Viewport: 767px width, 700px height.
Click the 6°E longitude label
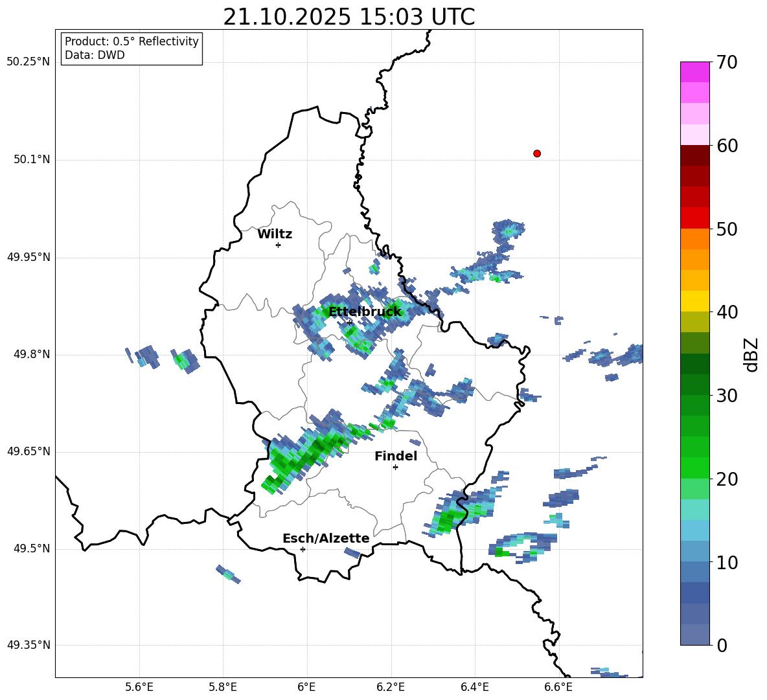pos(306,688)
